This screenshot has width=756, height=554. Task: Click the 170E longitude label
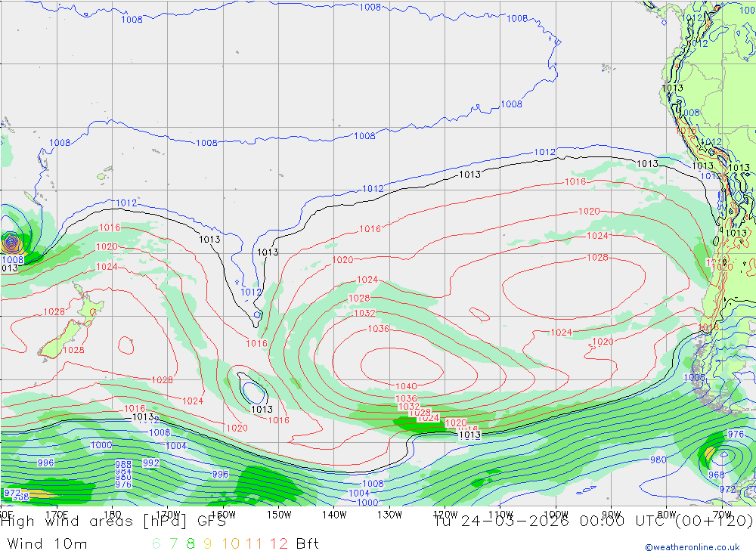[57, 515]
